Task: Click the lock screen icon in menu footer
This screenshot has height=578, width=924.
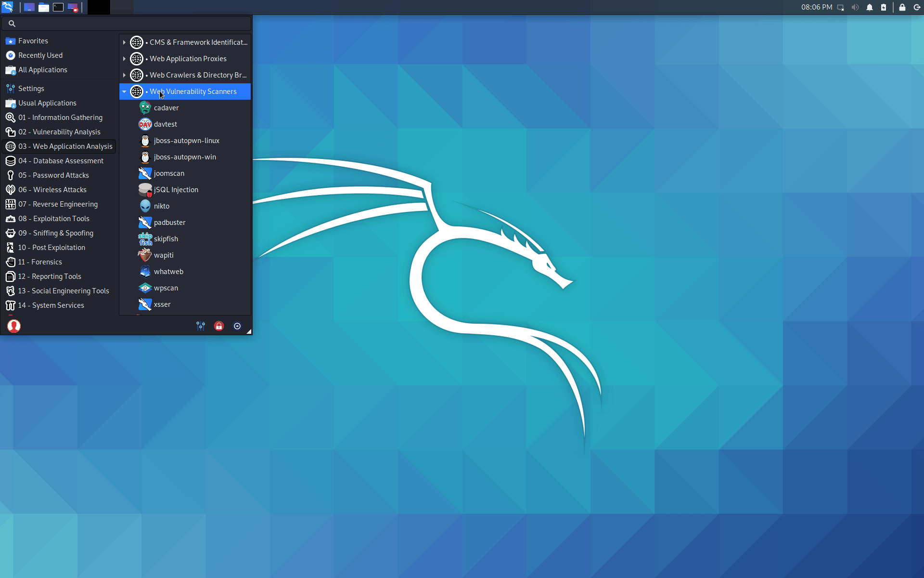Action: [x=219, y=326]
